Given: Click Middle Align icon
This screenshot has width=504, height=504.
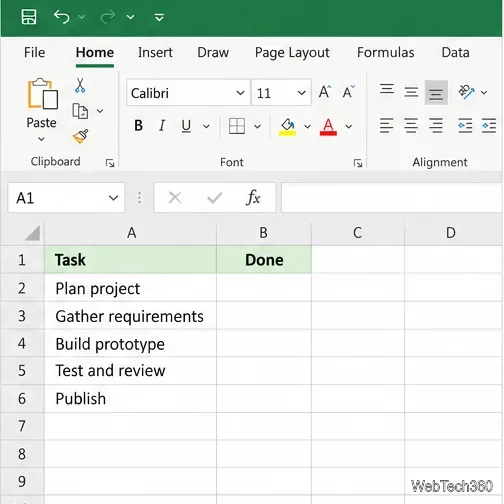Looking at the screenshot, I should pyautogui.click(x=411, y=92).
